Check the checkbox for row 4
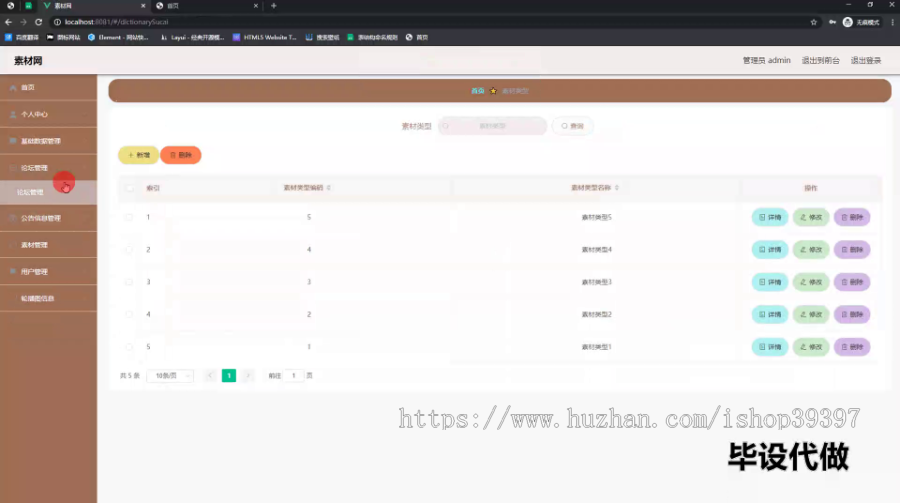The image size is (900, 503). point(130,315)
